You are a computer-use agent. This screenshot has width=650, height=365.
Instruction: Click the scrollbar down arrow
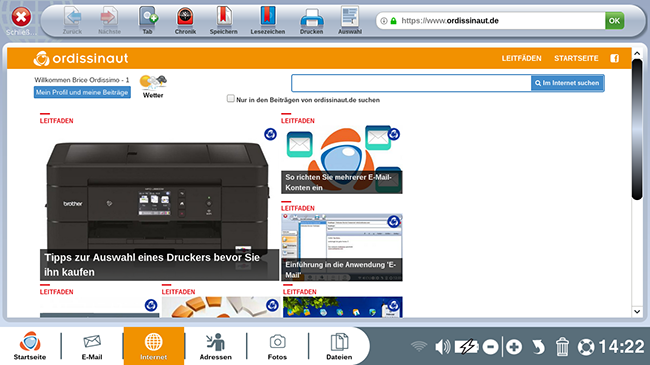click(x=637, y=311)
